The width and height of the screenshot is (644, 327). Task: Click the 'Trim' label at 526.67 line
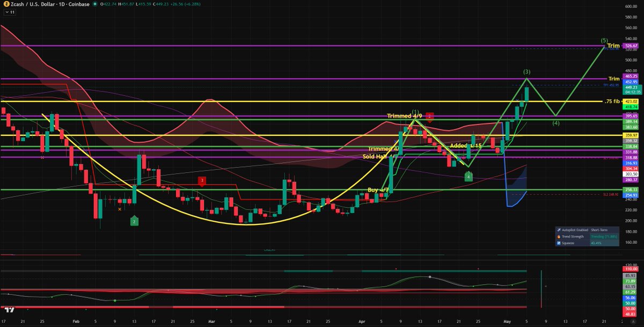point(613,46)
